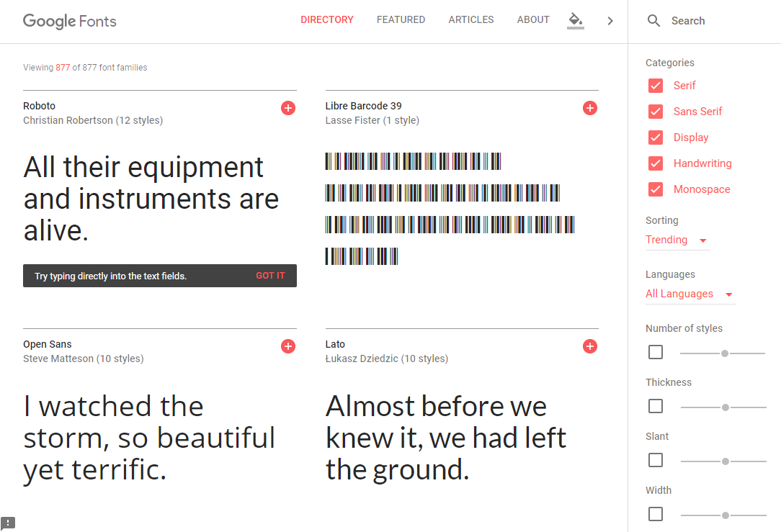Image resolution: width=781 pixels, height=532 pixels.
Task: Click the Serif category label
Action: pos(684,86)
